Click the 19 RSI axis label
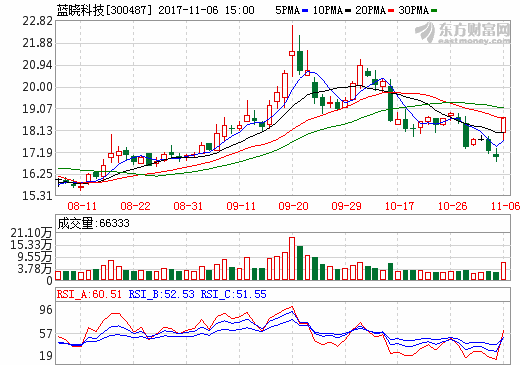The image size is (520, 365). pyautogui.click(x=46, y=356)
